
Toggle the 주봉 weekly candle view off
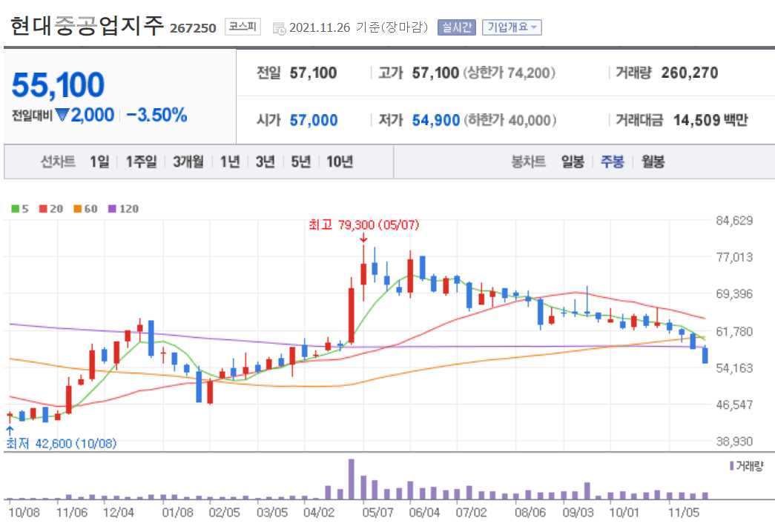pyautogui.click(x=613, y=161)
